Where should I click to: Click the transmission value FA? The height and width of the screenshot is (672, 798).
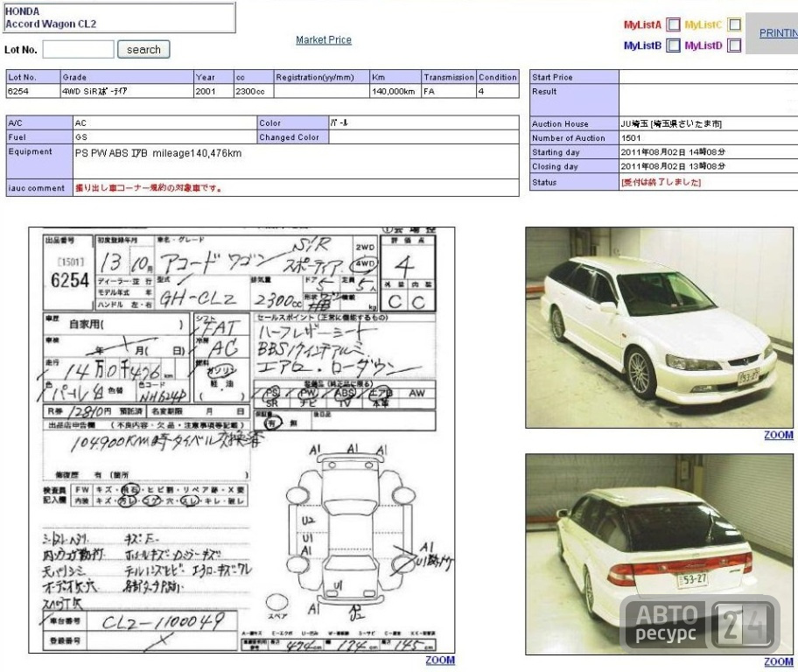pos(429,91)
